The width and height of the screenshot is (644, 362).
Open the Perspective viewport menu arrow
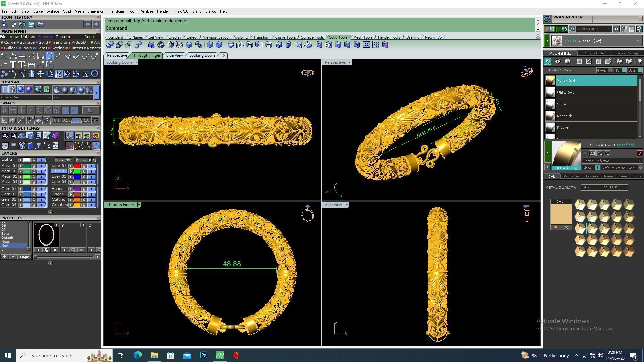click(349, 62)
